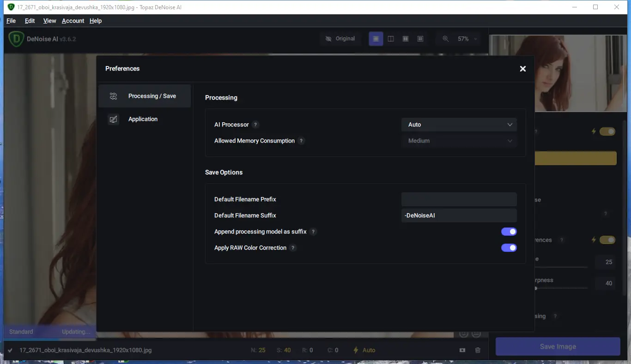The height and width of the screenshot is (364, 631).
Task: Show help for Append processing model as suffix
Action: (313, 232)
